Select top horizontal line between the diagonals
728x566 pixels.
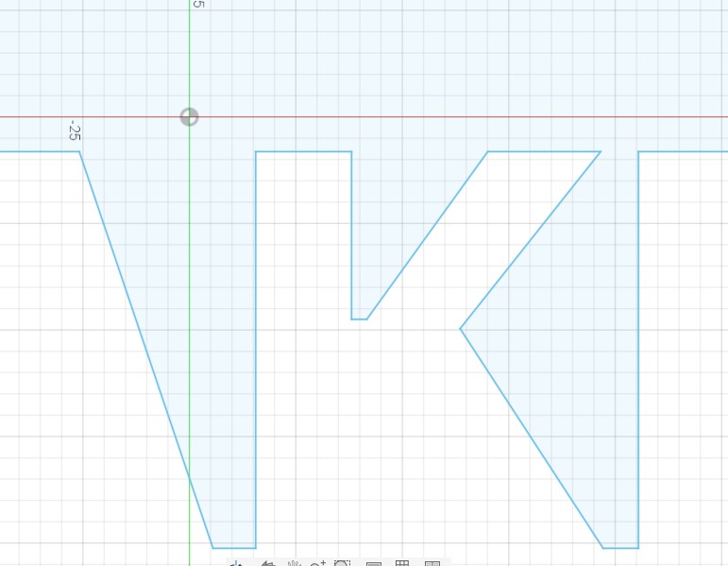pos(544,151)
